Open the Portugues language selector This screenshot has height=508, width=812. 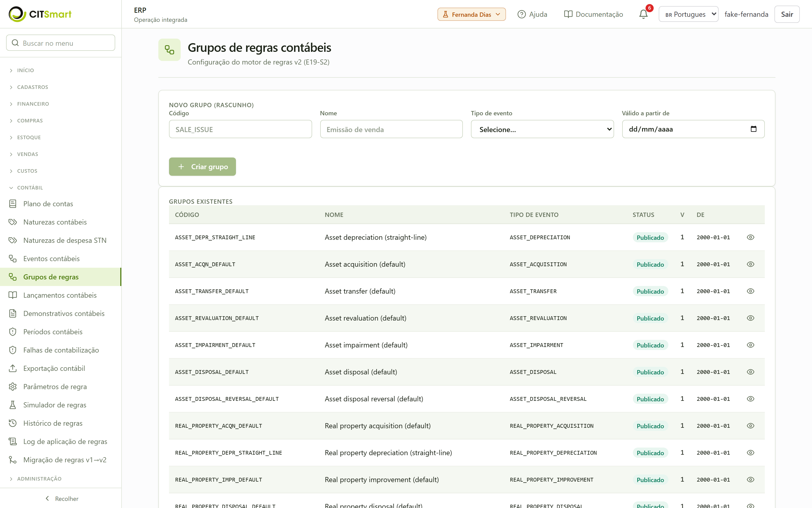tap(688, 14)
